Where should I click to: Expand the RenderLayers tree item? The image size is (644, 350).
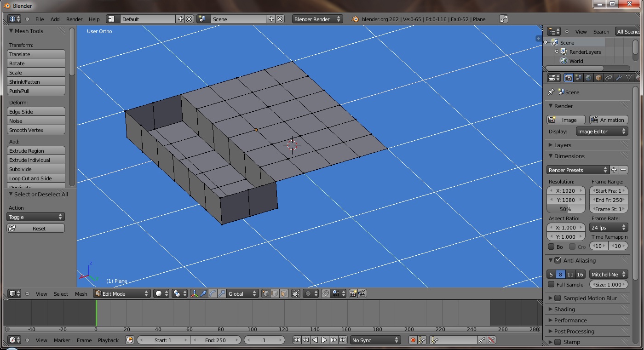(x=557, y=52)
